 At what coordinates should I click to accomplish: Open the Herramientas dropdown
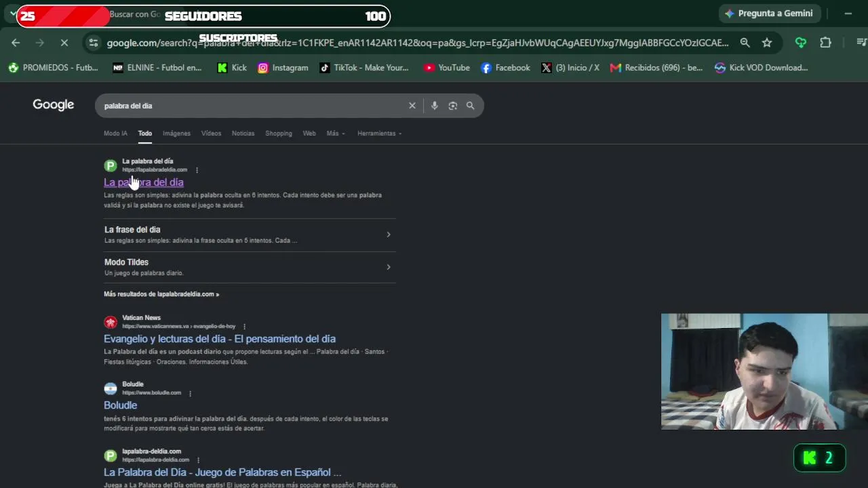click(380, 134)
